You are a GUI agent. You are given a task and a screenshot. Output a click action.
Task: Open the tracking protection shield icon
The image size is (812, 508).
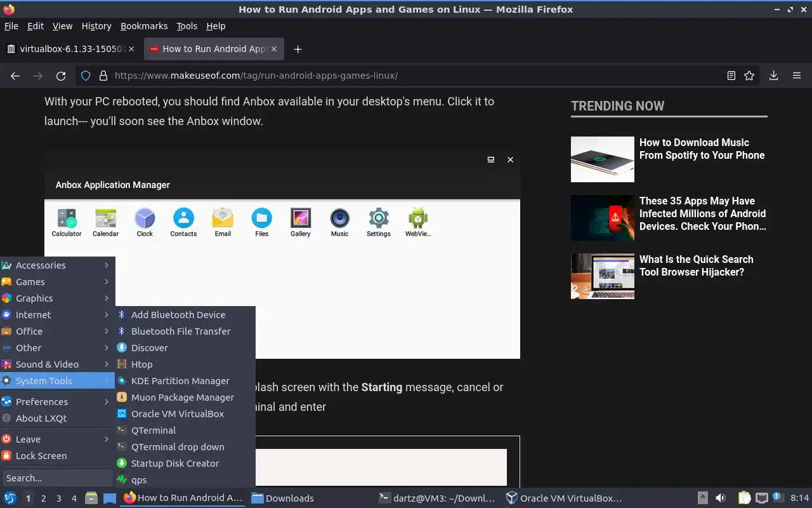86,76
